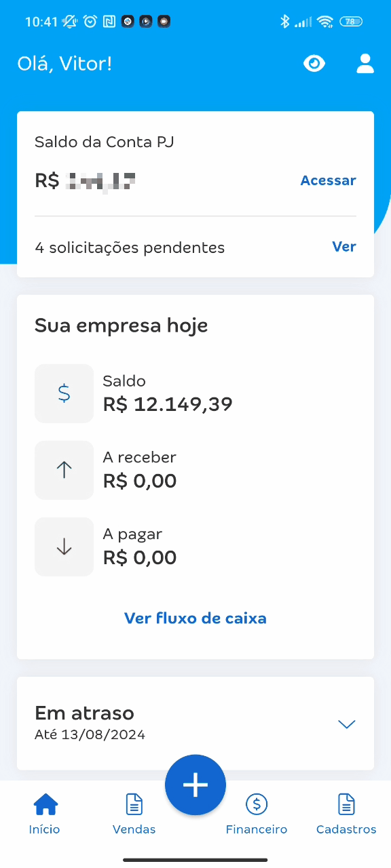Toggle balance visibility with the eye icon
The height and width of the screenshot is (868, 391).
pyautogui.click(x=314, y=63)
